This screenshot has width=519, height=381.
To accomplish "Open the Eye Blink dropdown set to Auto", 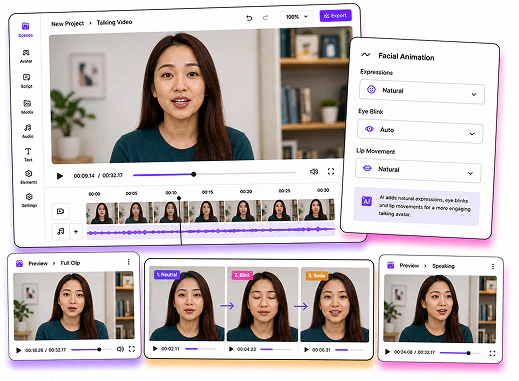I will 420,131.
